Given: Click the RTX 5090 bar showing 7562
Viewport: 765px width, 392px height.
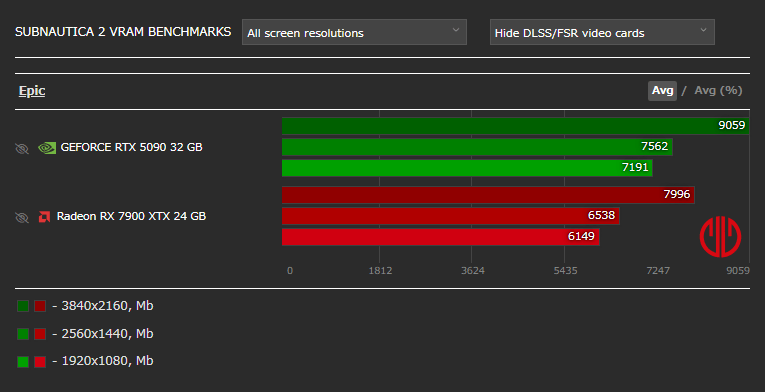Looking at the screenshot, I should click(477, 147).
